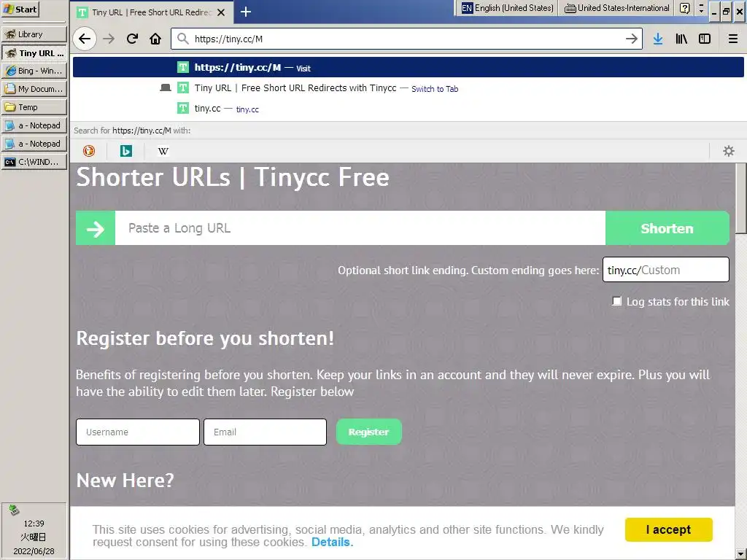Screen dimensions: 747x560
Task: Open the browser home page
Action: point(155,39)
